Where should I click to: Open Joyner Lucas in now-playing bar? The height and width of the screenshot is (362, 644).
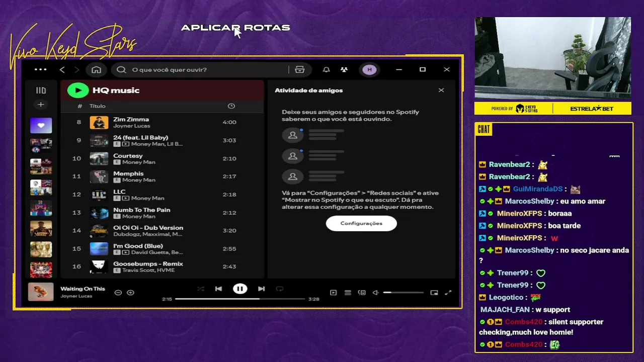pyautogui.click(x=76, y=296)
